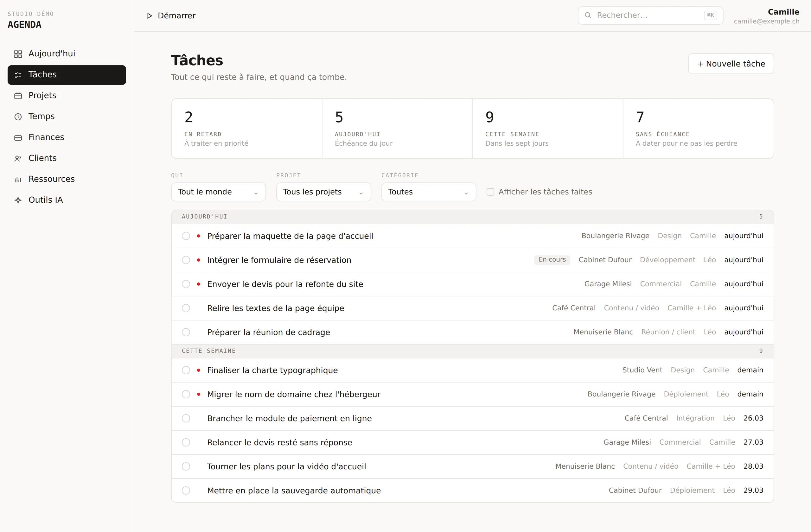Click the play icon beside Démarrer
The height and width of the screenshot is (532, 811).
pos(149,16)
